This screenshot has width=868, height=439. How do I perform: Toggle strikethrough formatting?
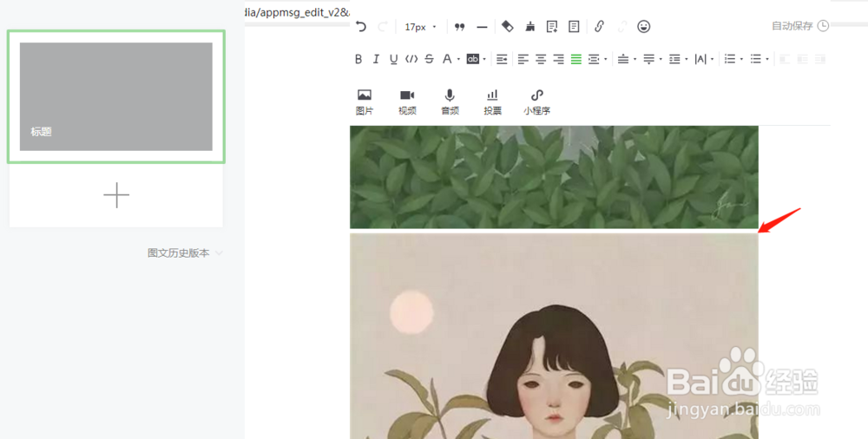pos(429,59)
